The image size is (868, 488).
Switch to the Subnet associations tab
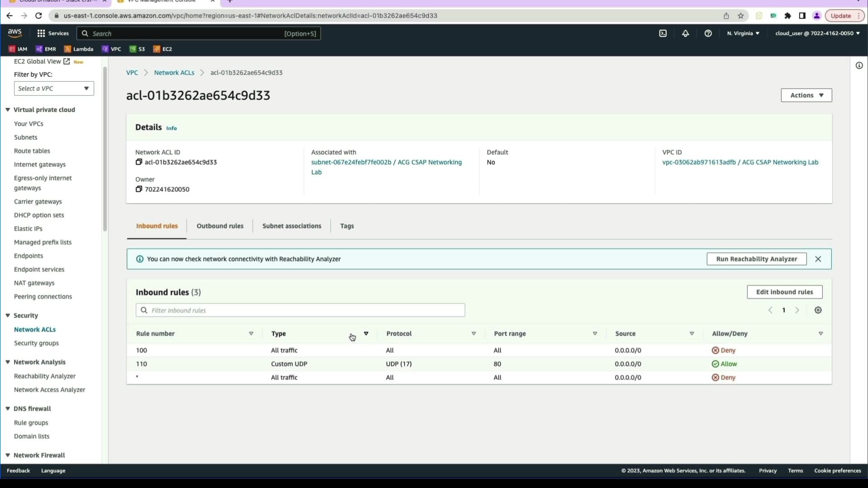(x=292, y=226)
